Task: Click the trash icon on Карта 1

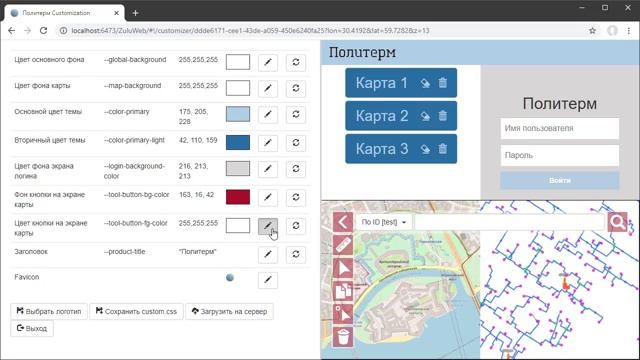Action: click(x=443, y=83)
